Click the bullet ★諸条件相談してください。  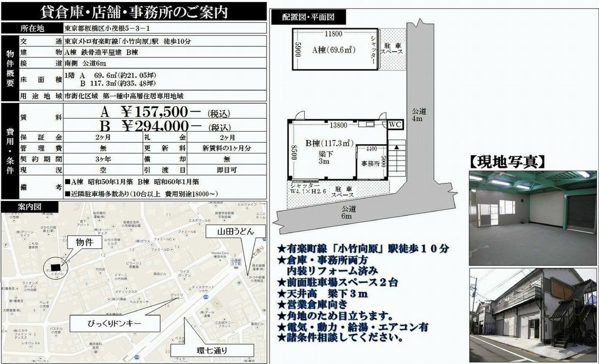pyautogui.click(x=340, y=338)
